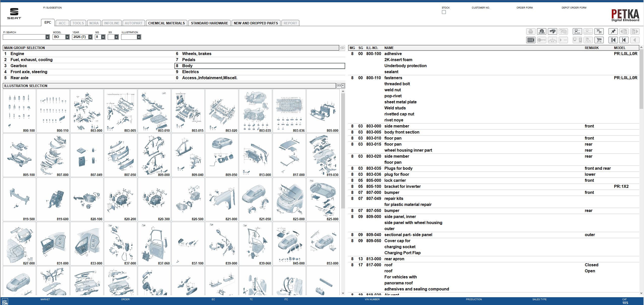The width and height of the screenshot is (644, 305).
Task: Click the list view icon below the printer
Action: tap(531, 40)
